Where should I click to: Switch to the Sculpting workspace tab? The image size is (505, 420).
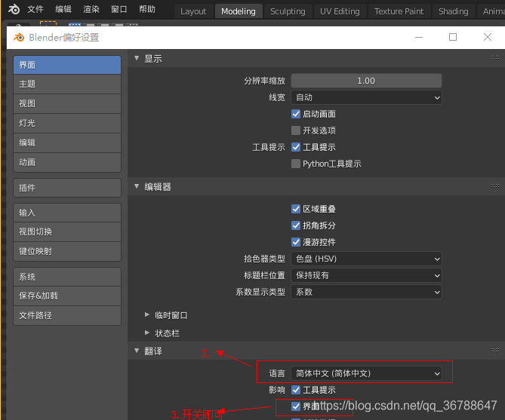pyautogui.click(x=288, y=11)
